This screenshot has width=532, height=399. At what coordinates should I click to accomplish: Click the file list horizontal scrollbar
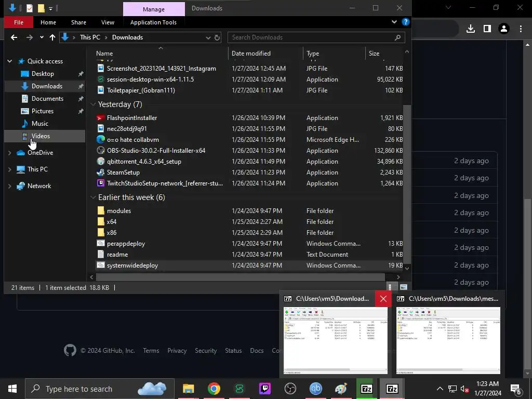tap(241, 277)
